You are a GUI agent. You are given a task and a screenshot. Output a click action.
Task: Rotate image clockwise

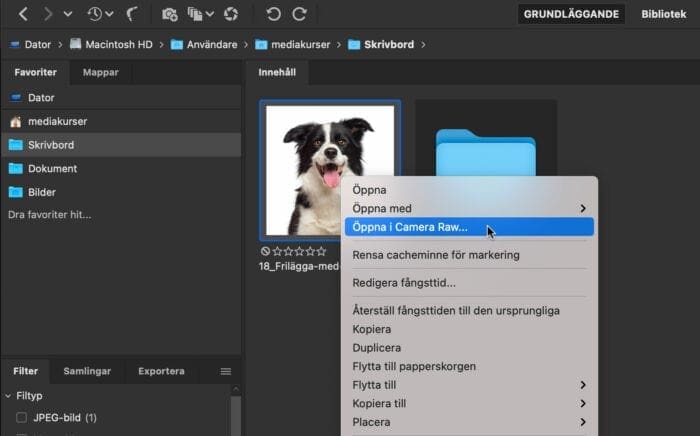pyautogui.click(x=300, y=14)
